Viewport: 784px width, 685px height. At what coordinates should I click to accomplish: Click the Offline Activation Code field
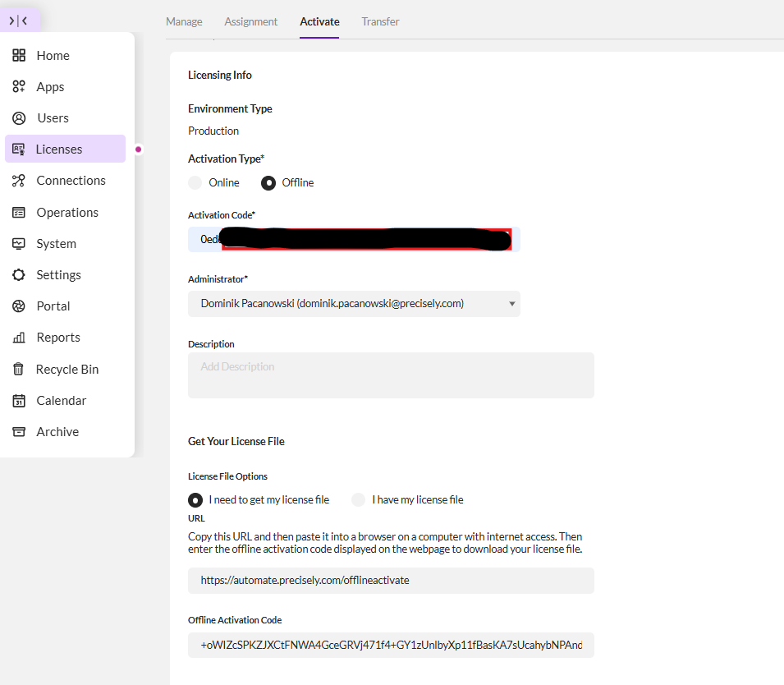(x=391, y=645)
